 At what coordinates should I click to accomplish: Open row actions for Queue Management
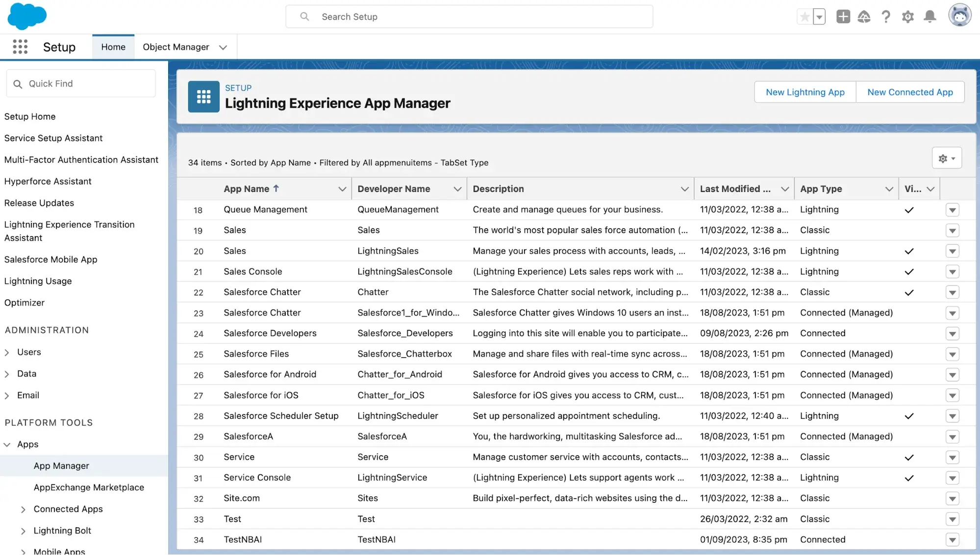(x=952, y=210)
